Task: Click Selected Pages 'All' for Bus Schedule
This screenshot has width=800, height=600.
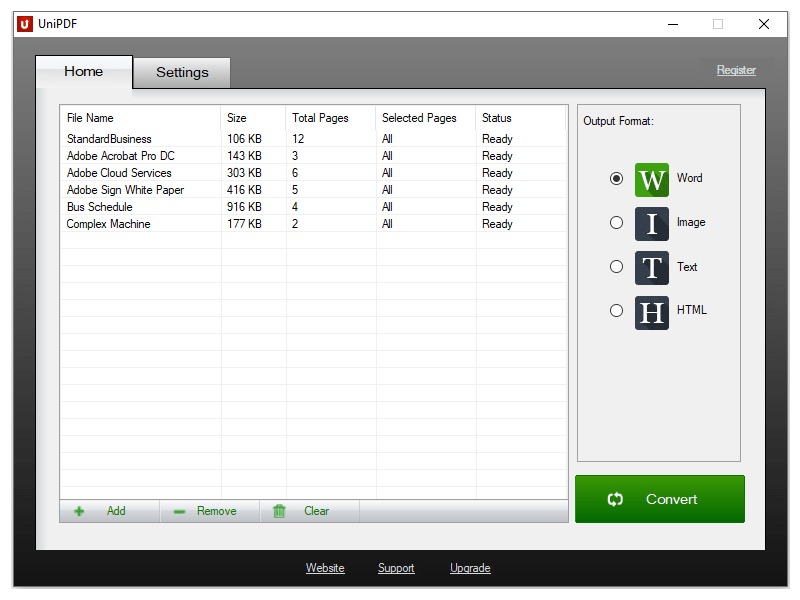Action: point(387,207)
